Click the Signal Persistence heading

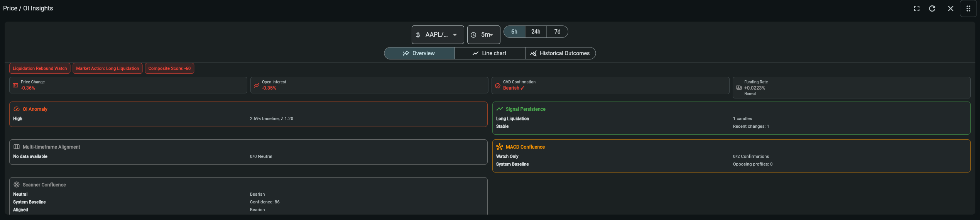pos(525,109)
